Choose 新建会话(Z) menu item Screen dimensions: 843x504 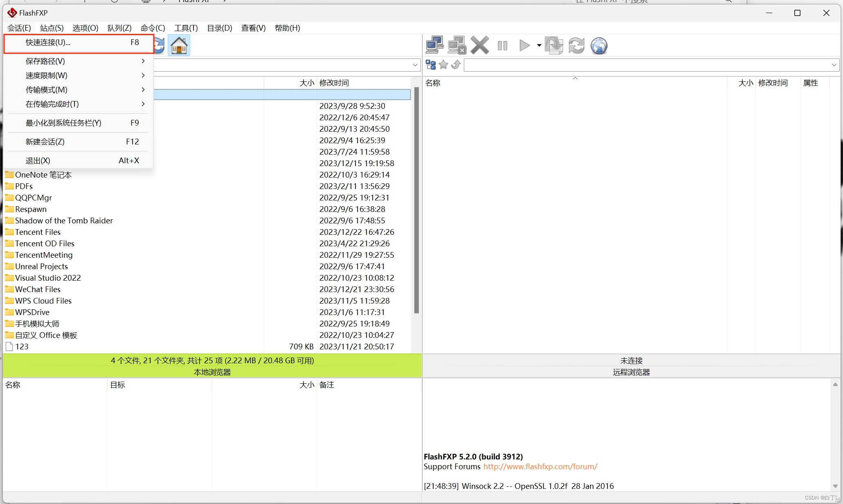click(79, 142)
